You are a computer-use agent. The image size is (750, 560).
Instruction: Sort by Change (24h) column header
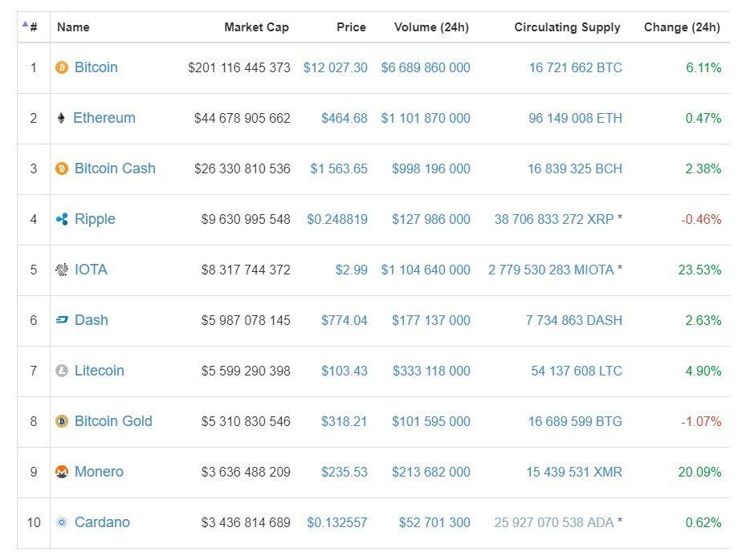click(682, 27)
